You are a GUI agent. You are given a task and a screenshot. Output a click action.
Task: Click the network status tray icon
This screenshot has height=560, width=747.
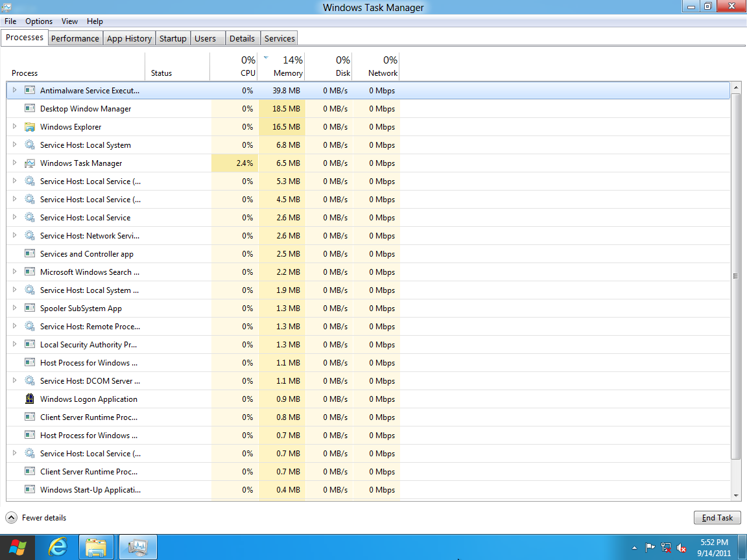666,548
